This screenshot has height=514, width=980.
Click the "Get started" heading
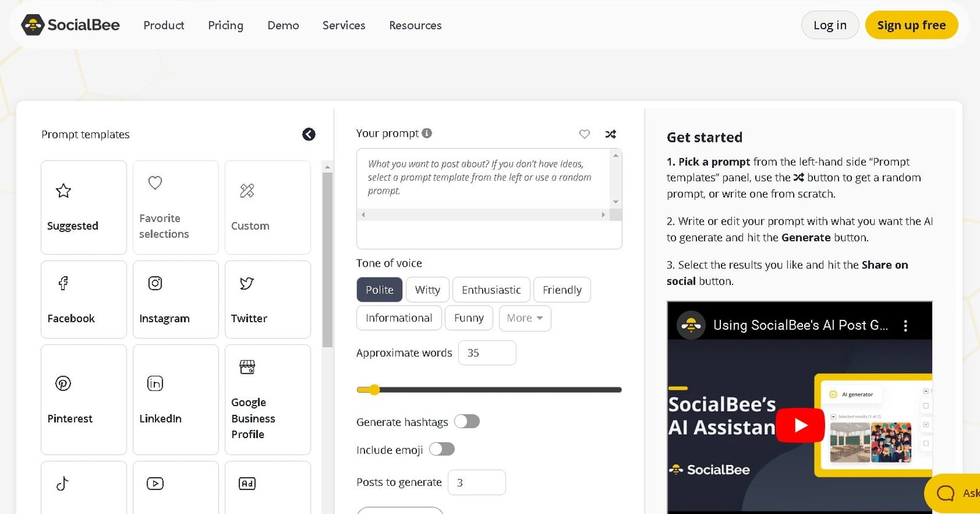704,137
